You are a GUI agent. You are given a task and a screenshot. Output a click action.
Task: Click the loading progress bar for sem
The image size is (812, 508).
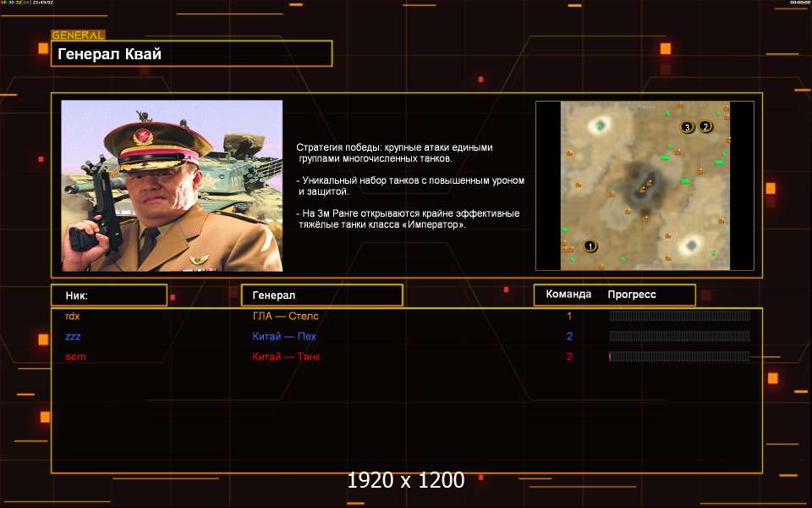[679, 356]
